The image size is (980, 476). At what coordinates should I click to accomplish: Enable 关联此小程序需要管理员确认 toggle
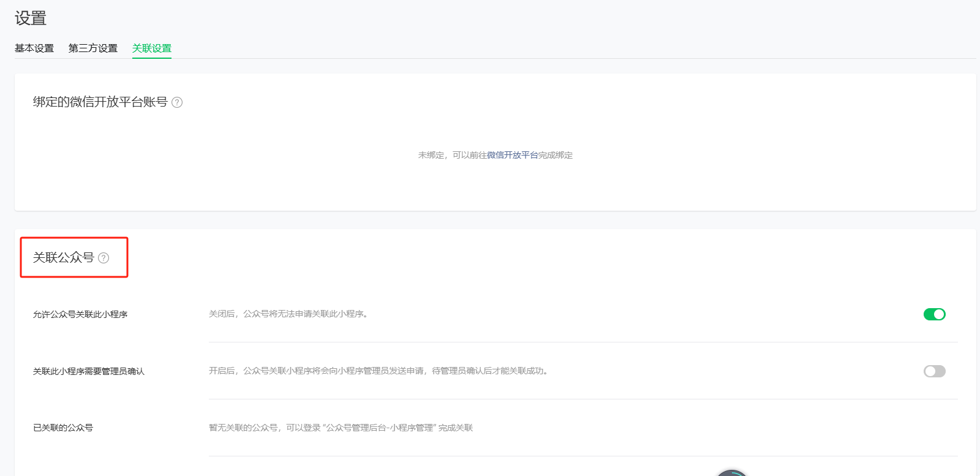tap(935, 371)
